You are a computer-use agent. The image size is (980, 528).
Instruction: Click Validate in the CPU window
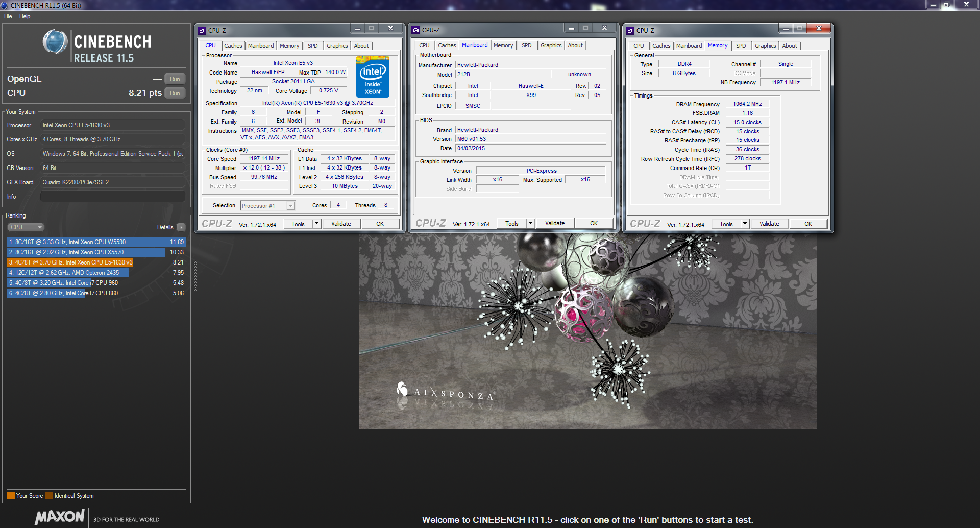[341, 224]
